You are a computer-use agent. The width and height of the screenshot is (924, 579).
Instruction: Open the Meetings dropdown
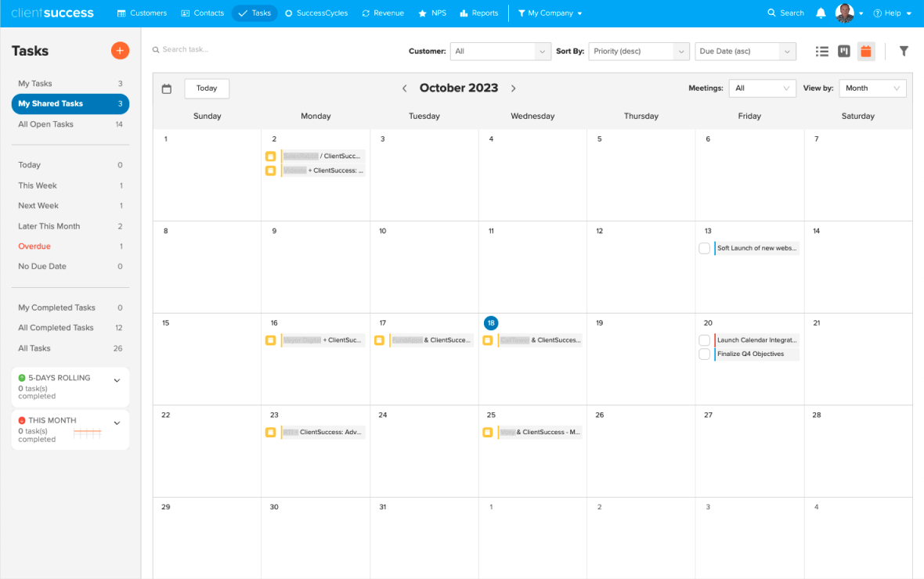(x=762, y=88)
